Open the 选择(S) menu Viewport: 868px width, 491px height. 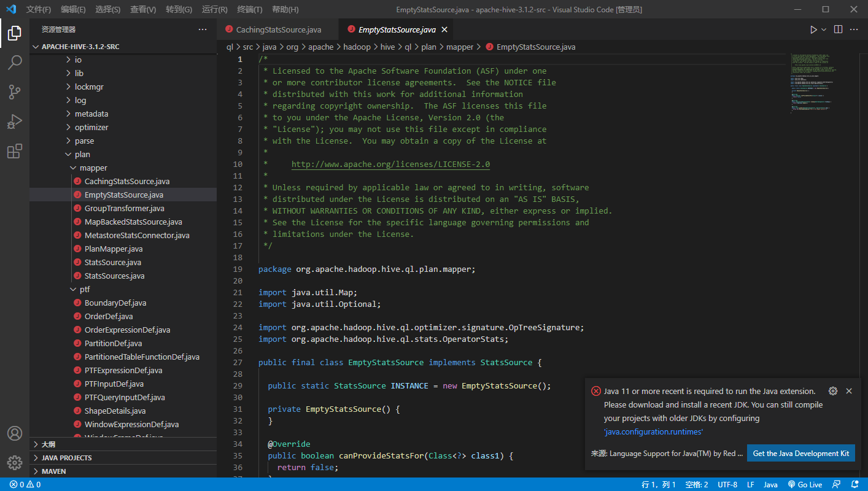click(108, 9)
